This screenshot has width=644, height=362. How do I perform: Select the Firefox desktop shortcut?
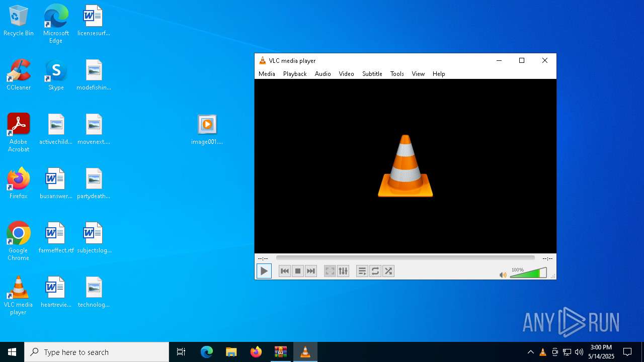[19, 184]
